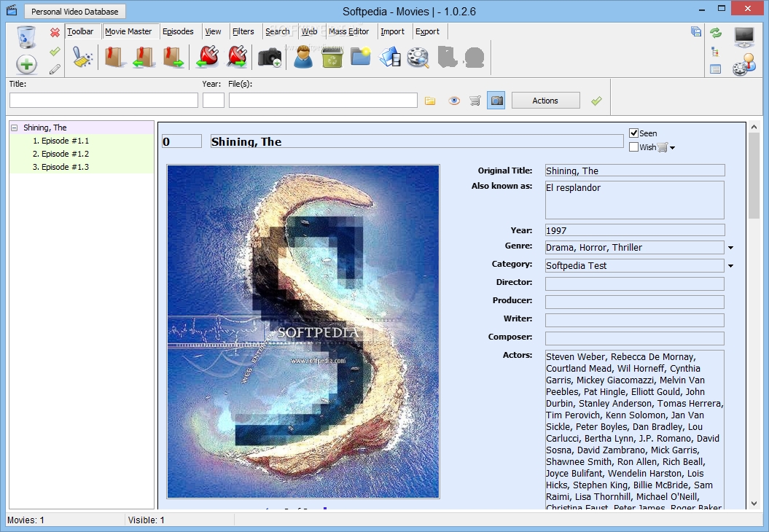Click the green plus add movie icon

(26, 64)
